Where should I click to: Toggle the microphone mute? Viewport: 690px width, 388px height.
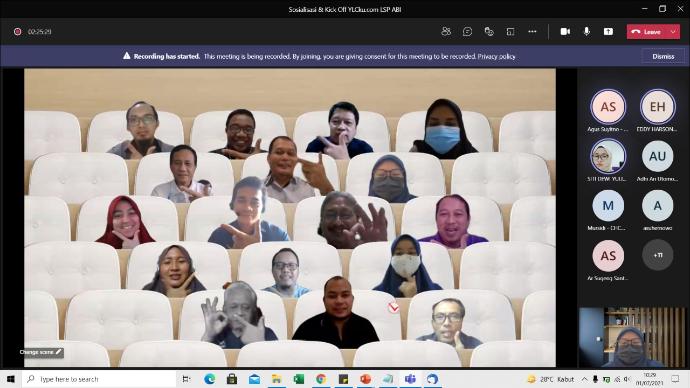[587, 31]
